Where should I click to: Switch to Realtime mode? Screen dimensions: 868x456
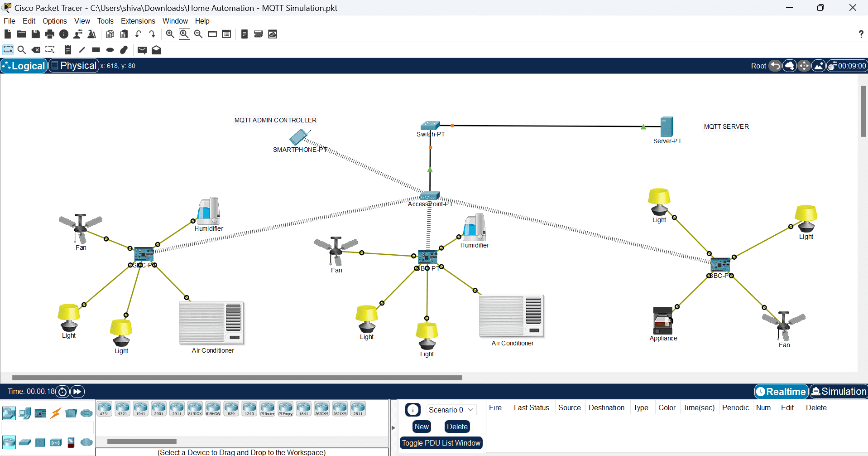[782, 392]
